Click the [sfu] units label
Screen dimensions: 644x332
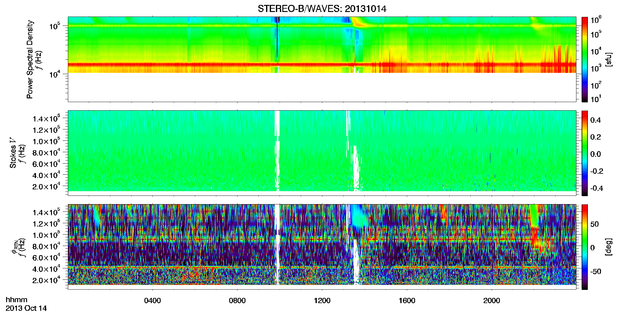click(609, 59)
